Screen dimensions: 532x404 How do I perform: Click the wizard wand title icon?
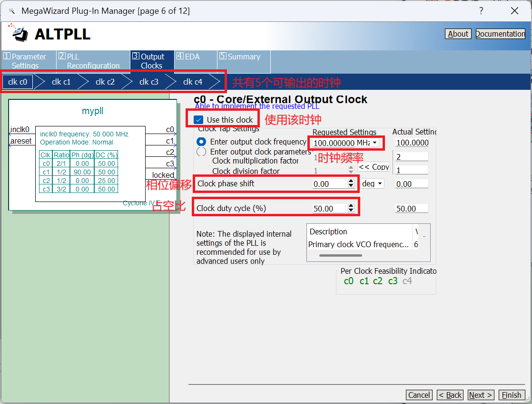11,11
